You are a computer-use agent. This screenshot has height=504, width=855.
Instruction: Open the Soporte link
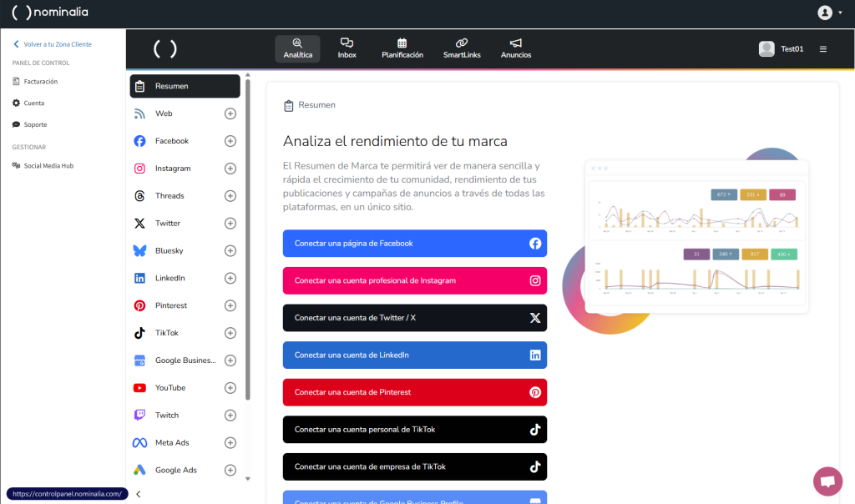[x=29, y=125]
